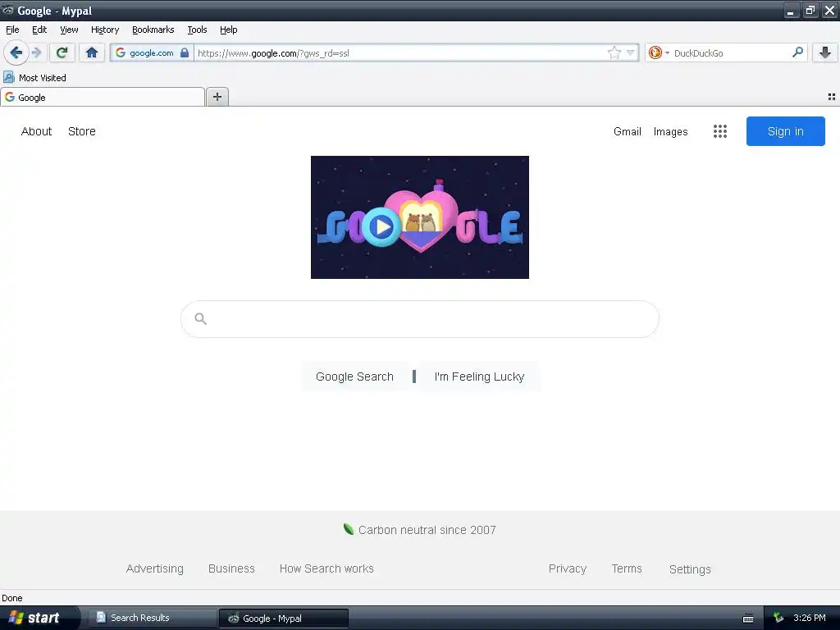840x630 pixels.
Task: Open the DuckDuckGo search engine selector
Action: (x=659, y=52)
